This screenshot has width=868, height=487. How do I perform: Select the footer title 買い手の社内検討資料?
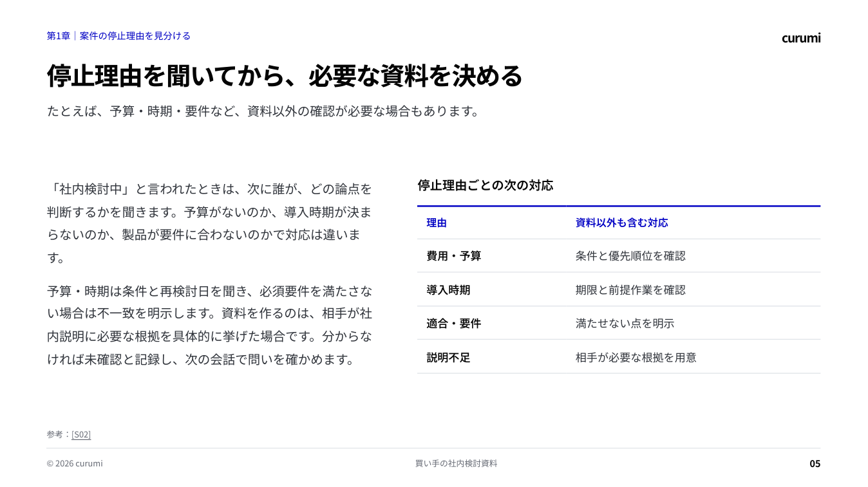[x=456, y=463]
